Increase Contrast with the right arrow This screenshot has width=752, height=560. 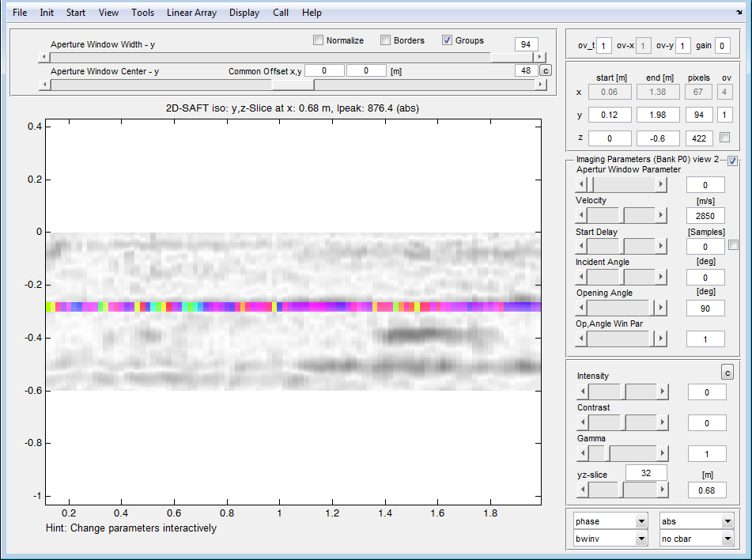pyautogui.click(x=663, y=422)
